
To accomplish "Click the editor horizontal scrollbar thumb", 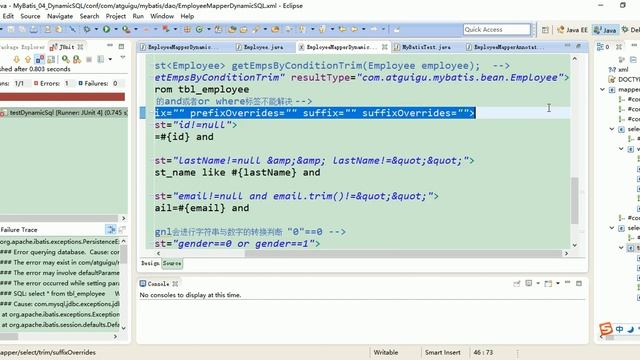I will (x=403, y=253).
